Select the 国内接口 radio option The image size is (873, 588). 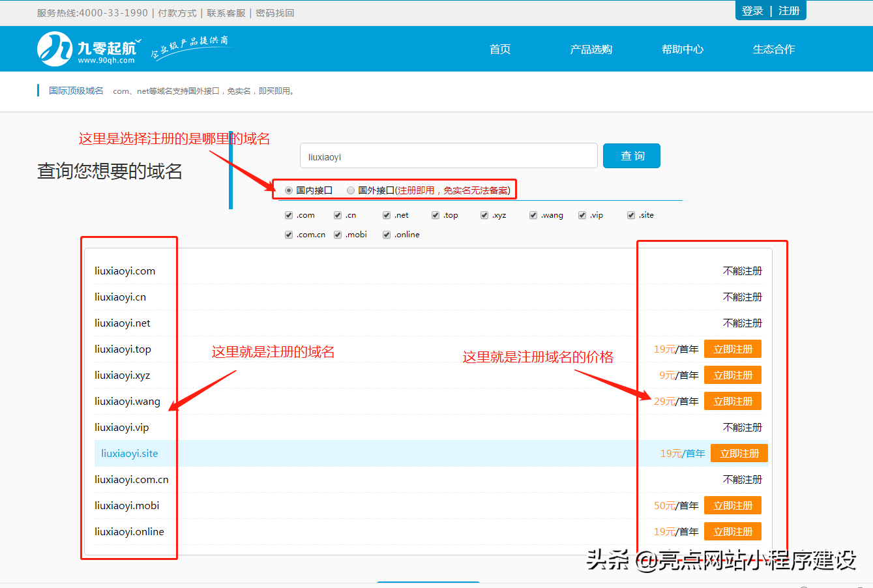[x=288, y=190]
